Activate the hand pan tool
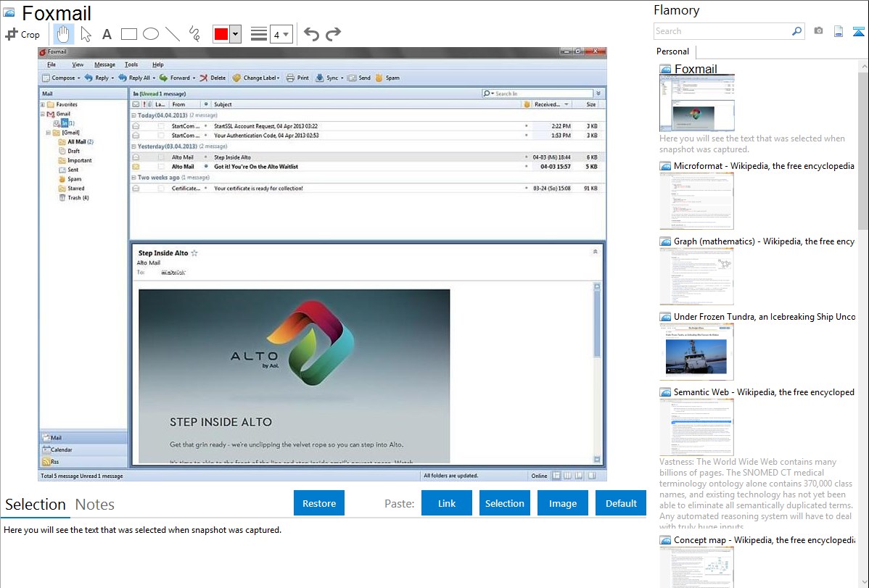The image size is (869, 588). [x=64, y=34]
